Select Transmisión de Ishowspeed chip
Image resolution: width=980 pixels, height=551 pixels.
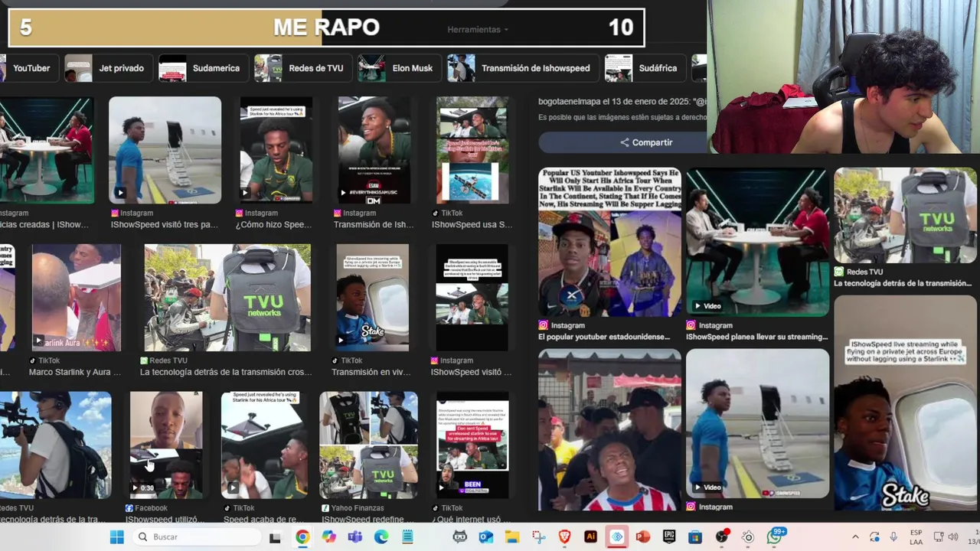pos(521,68)
